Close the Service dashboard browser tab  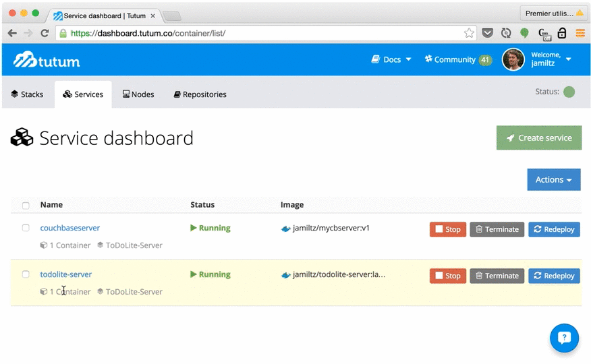[152, 16]
